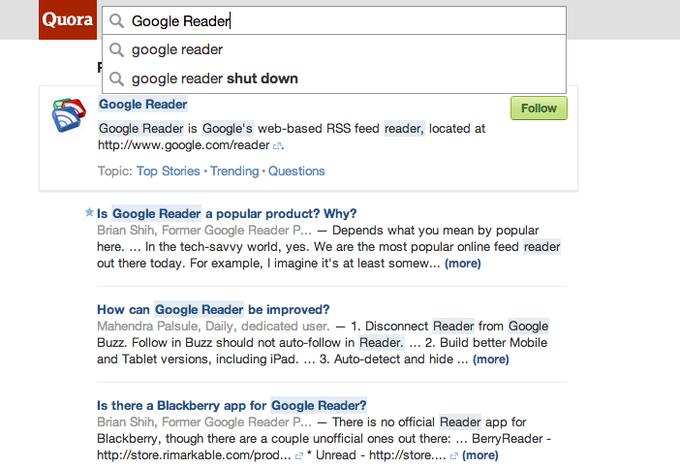Select the "google reader shut down" suggestion
This screenshot has height=468, width=680.
click(334, 79)
